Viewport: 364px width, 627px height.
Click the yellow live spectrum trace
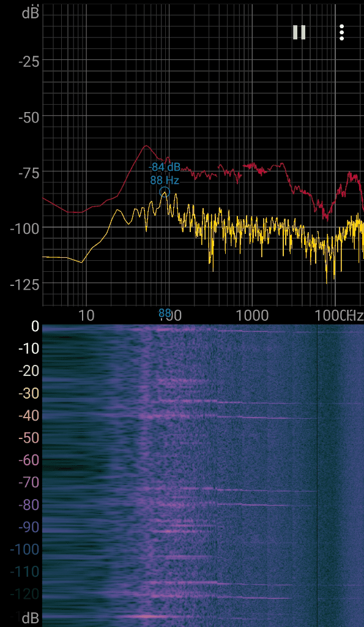click(x=240, y=228)
